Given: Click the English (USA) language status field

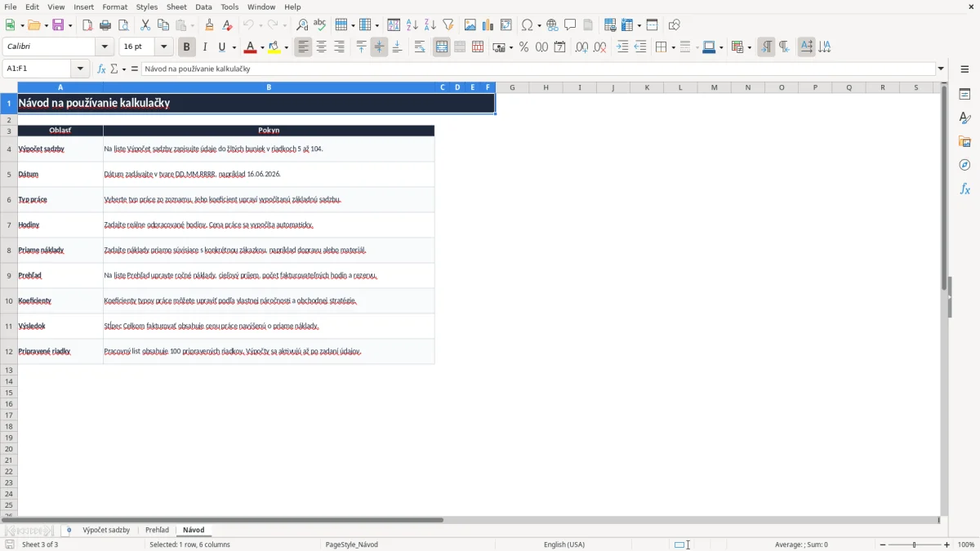Looking at the screenshot, I should coord(564,544).
